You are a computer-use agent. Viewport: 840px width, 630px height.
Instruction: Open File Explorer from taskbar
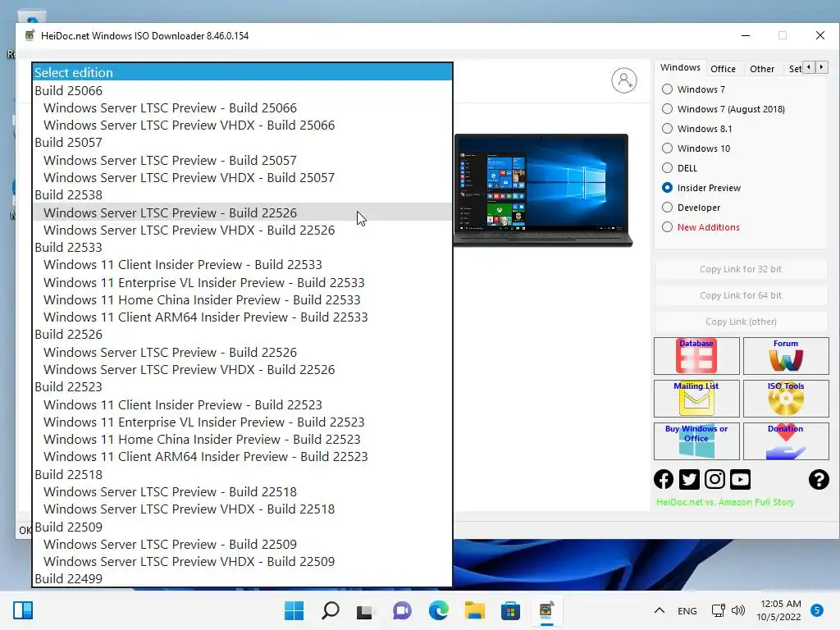[474, 610]
